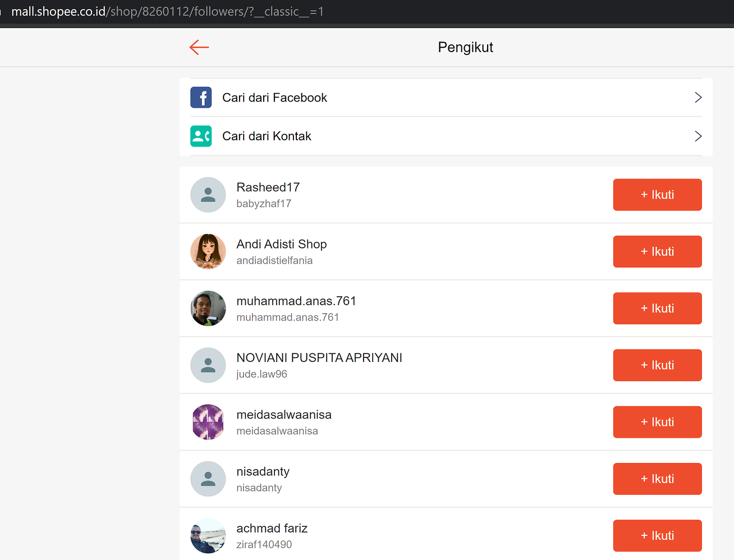Click the babyzhaf17 username text
Image resolution: width=734 pixels, height=560 pixels.
point(264,203)
